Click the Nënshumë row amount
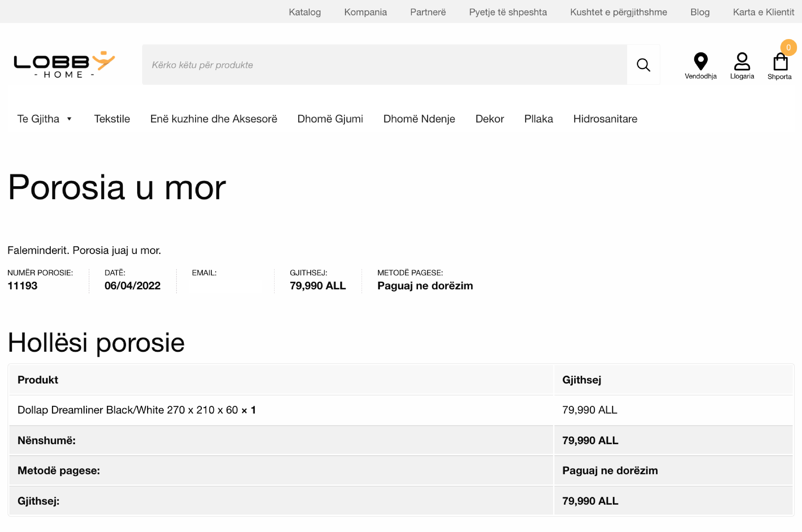 pos(590,440)
